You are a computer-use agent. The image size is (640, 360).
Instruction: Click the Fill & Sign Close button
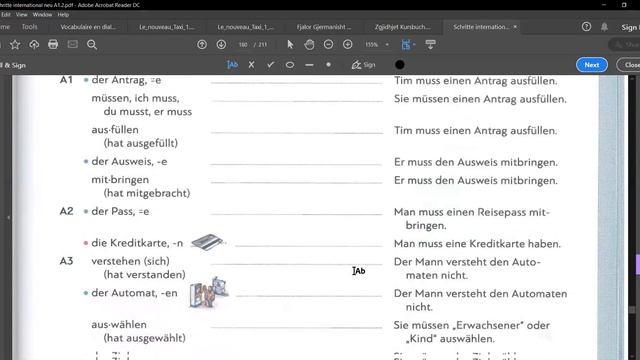click(629, 65)
